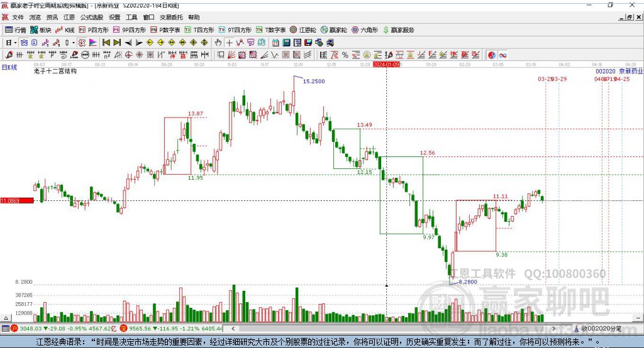Step chart right with black arrow
Viewport: 644px width, 348px height.
(x=139, y=43)
